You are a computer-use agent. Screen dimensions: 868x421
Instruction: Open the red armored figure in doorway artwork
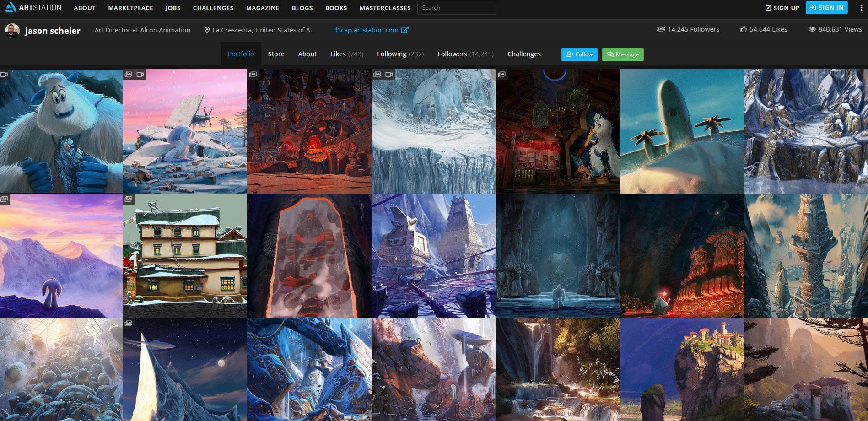(309, 256)
